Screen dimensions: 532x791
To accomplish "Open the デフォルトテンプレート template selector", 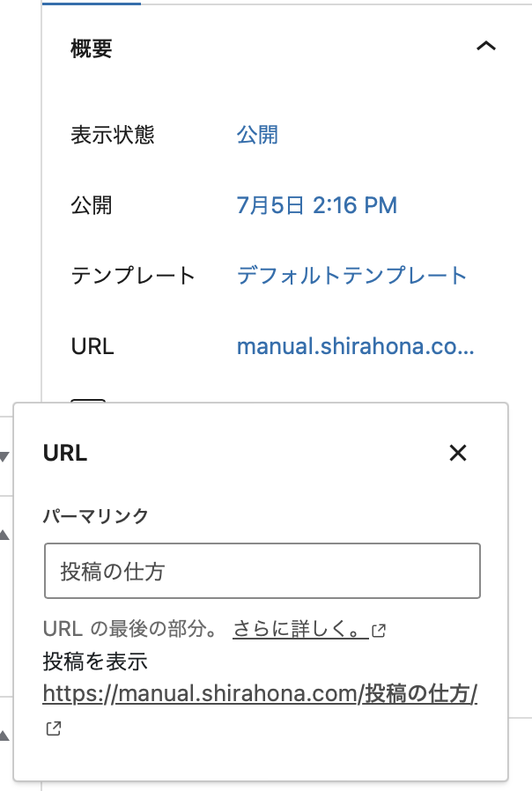I will (x=351, y=276).
